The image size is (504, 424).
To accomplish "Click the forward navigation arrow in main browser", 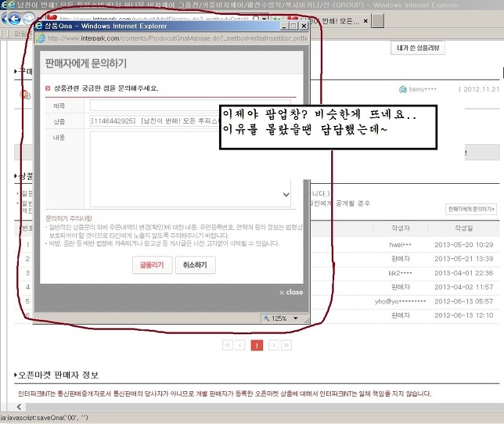I will point(29,18).
